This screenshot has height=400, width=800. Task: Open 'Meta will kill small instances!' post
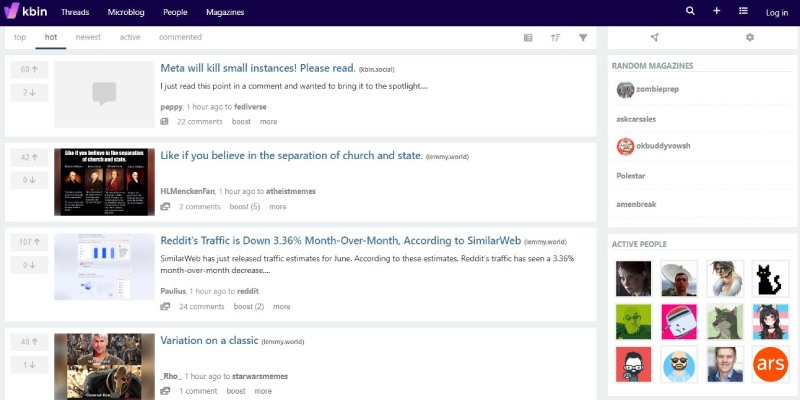click(258, 68)
